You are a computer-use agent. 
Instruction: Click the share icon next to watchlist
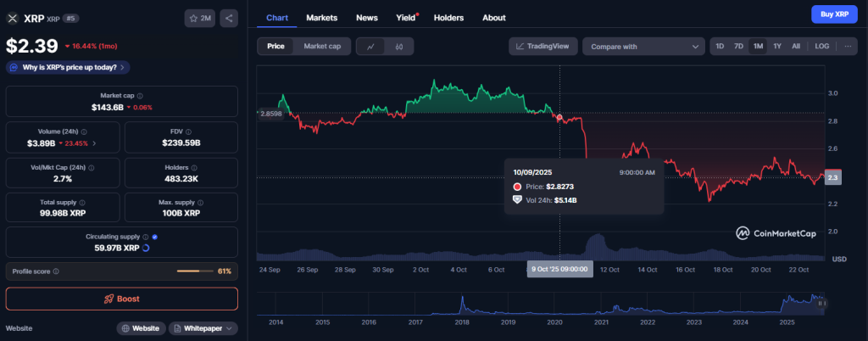click(229, 17)
